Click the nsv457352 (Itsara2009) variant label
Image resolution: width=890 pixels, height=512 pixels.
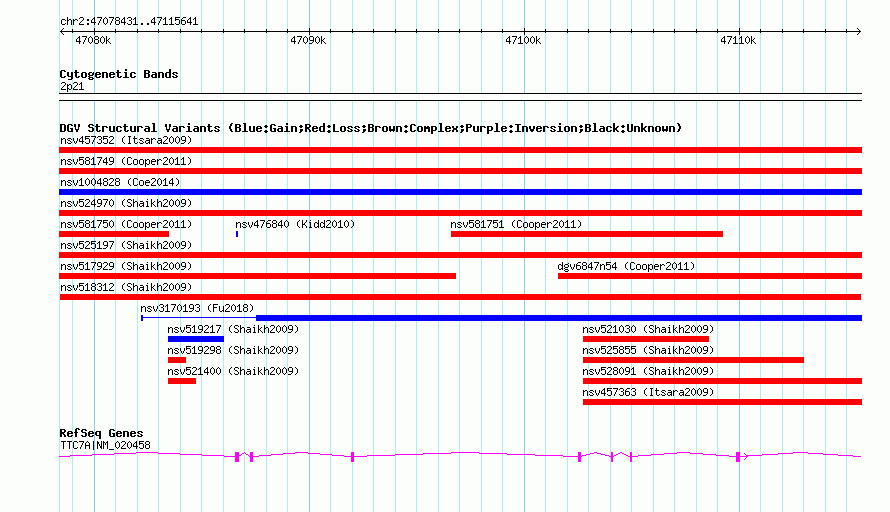click(x=126, y=140)
